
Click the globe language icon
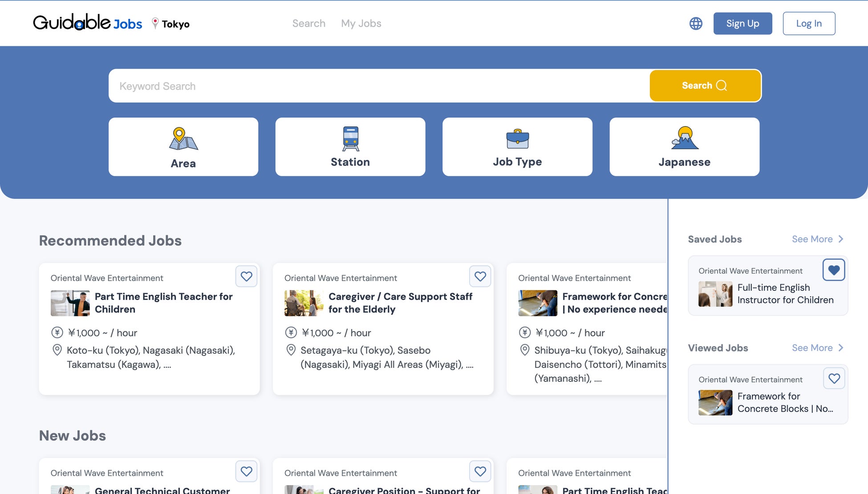[696, 24]
